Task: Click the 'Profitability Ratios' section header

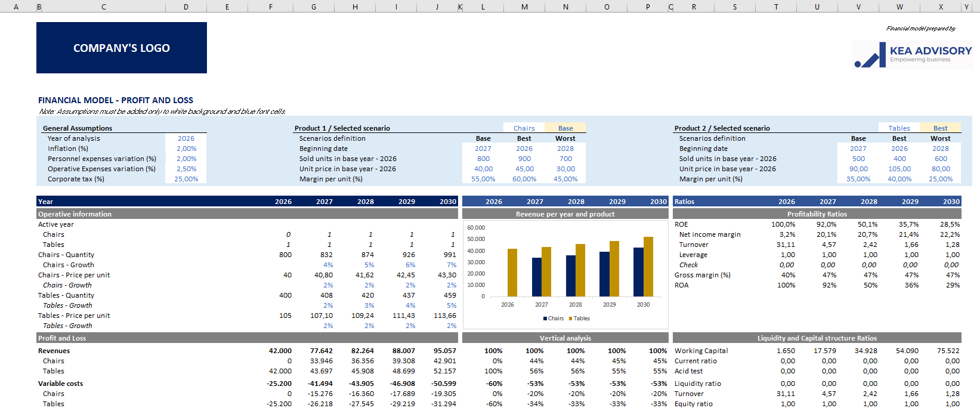Action: click(x=817, y=214)
